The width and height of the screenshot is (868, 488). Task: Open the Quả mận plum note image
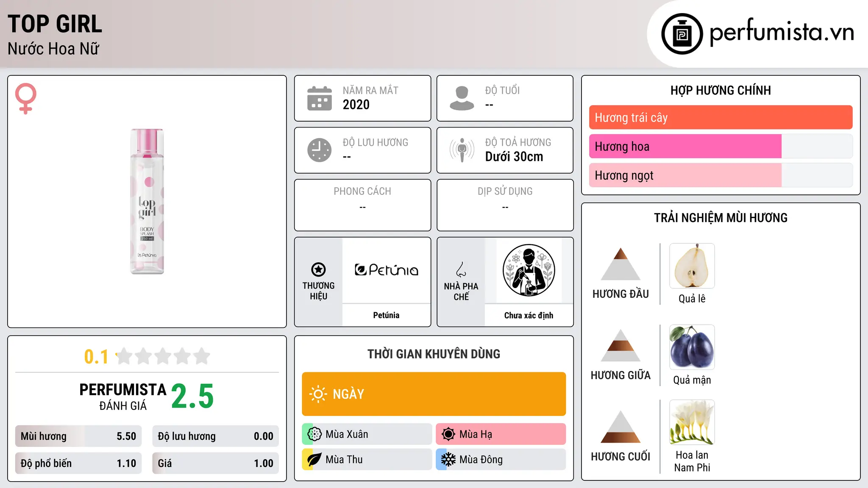(692, 347)
